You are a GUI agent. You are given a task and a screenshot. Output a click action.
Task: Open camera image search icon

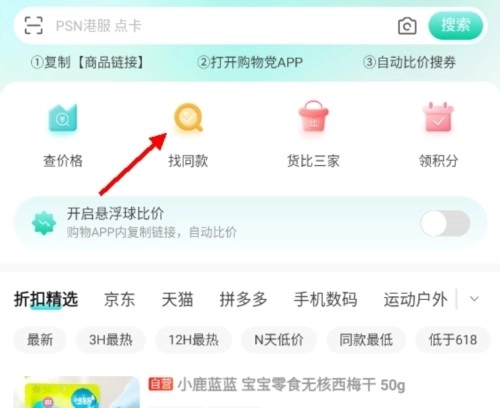[407, 26]
